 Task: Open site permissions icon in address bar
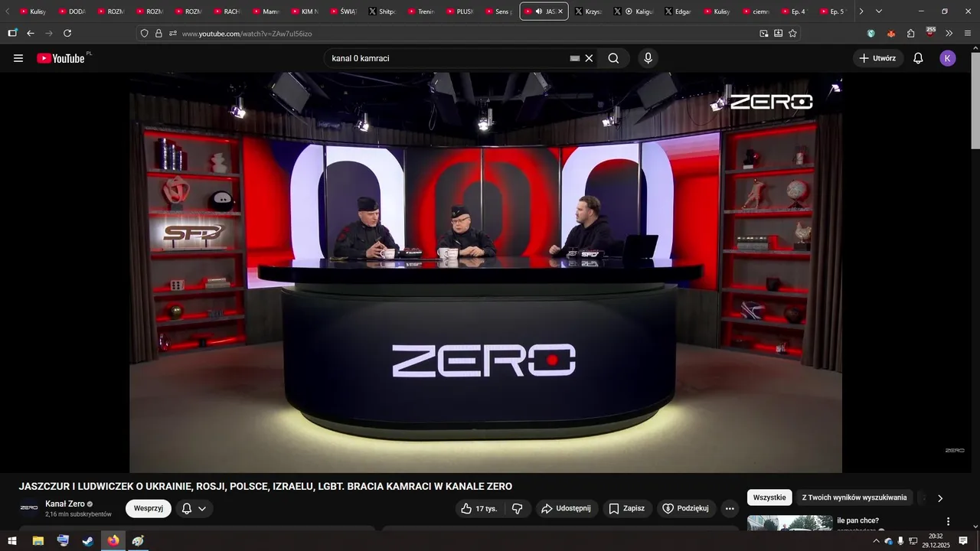coord(172,34)
